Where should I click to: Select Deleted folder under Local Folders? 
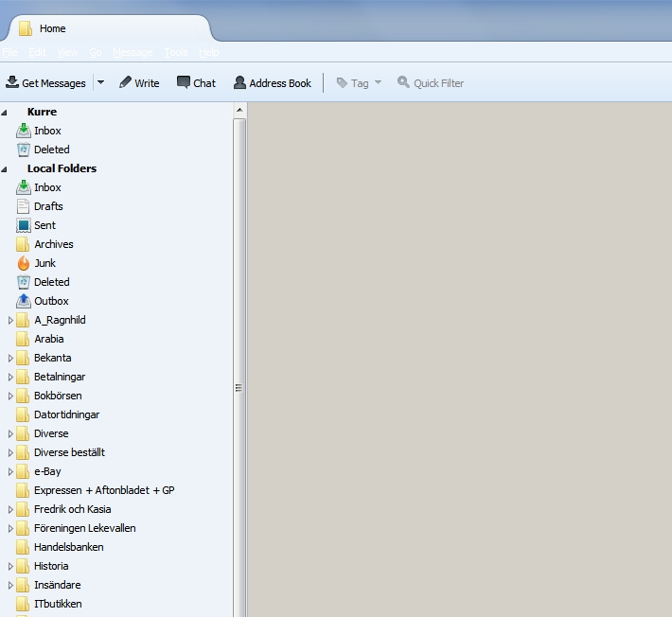point(51,282)
